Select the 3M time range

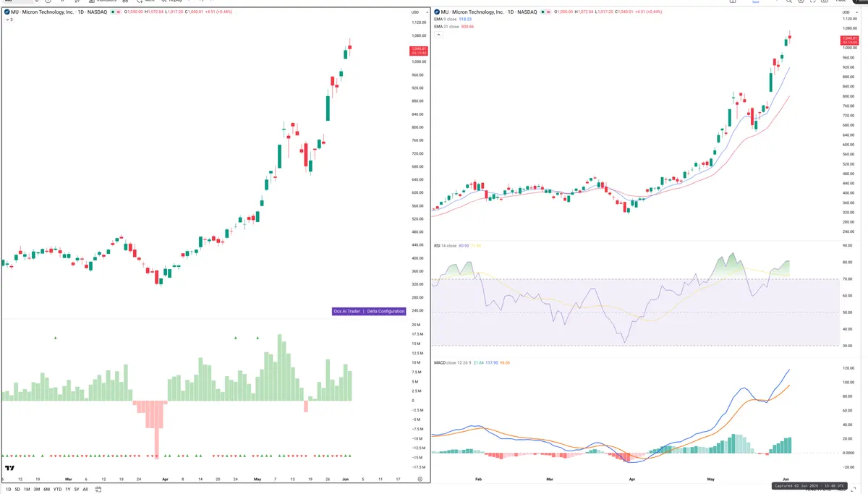pos(37,490)
